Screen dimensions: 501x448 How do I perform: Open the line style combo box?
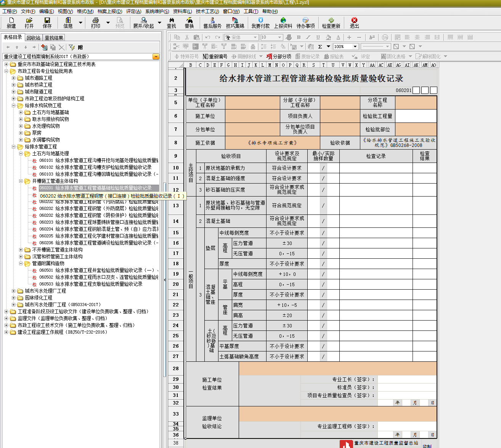tap(376, 47)
